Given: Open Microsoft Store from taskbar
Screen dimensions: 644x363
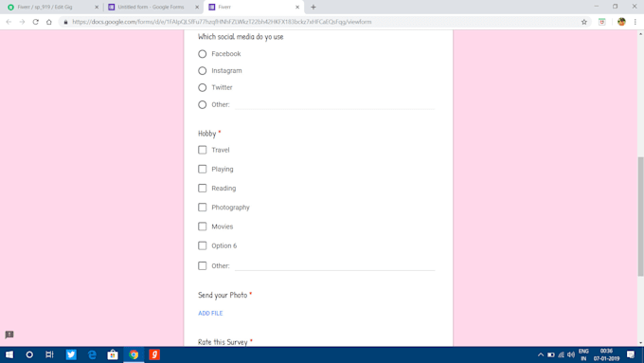Looking at the screenshot, I should coord(113,354).
